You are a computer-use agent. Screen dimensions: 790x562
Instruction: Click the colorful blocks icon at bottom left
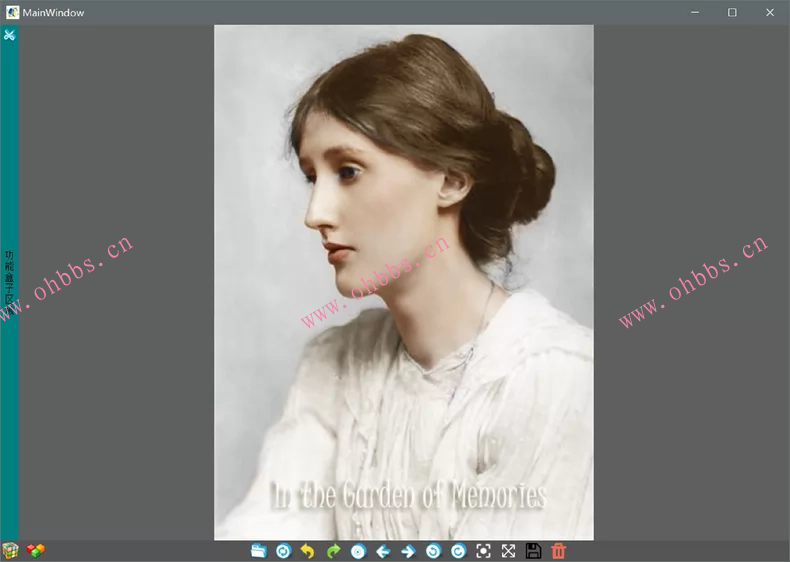click(36, 551)
